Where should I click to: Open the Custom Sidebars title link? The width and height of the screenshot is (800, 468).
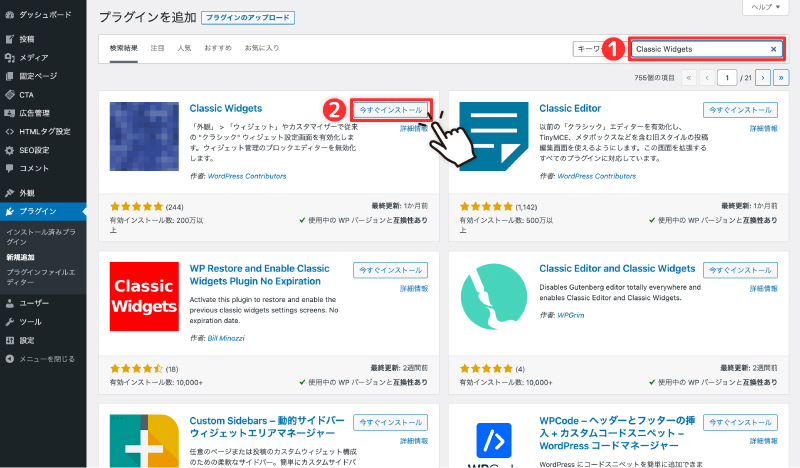pyautogui.click(x=267, y=427)
